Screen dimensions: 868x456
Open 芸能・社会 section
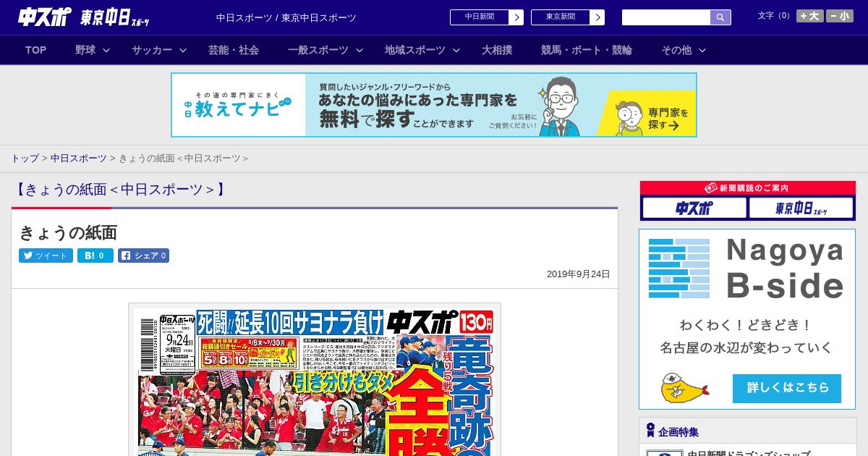pos(234,50)
